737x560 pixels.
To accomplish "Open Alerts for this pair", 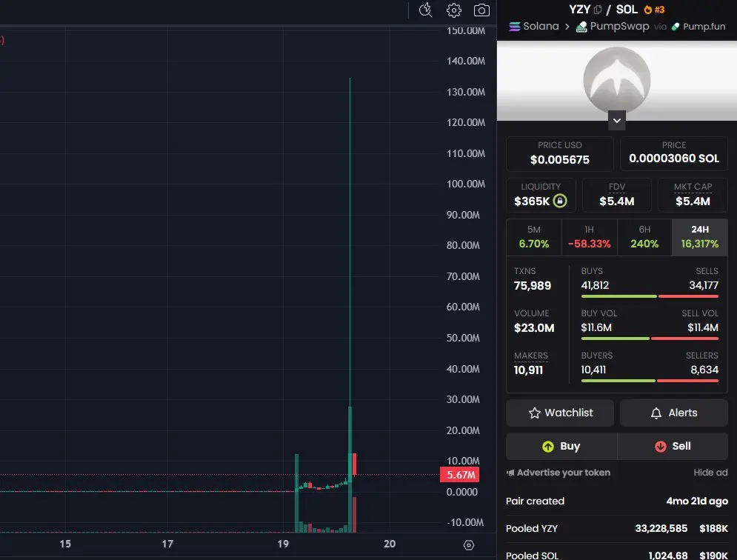I will [673, 413].
